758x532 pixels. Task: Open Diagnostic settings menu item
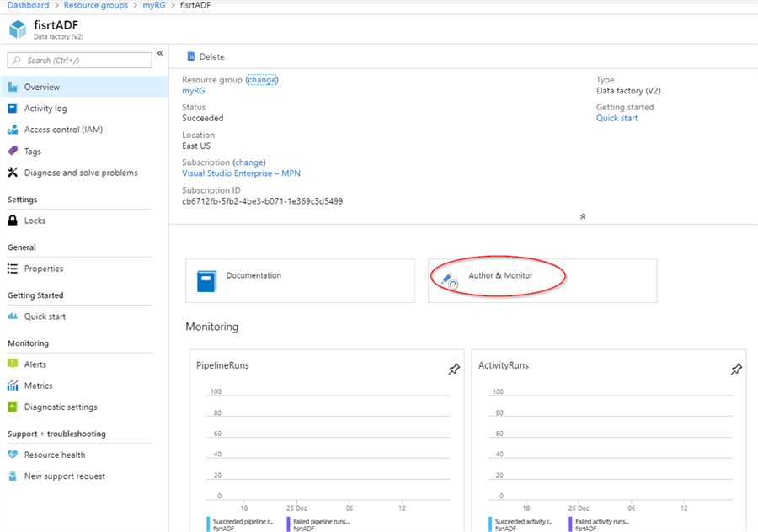[84, 407]
